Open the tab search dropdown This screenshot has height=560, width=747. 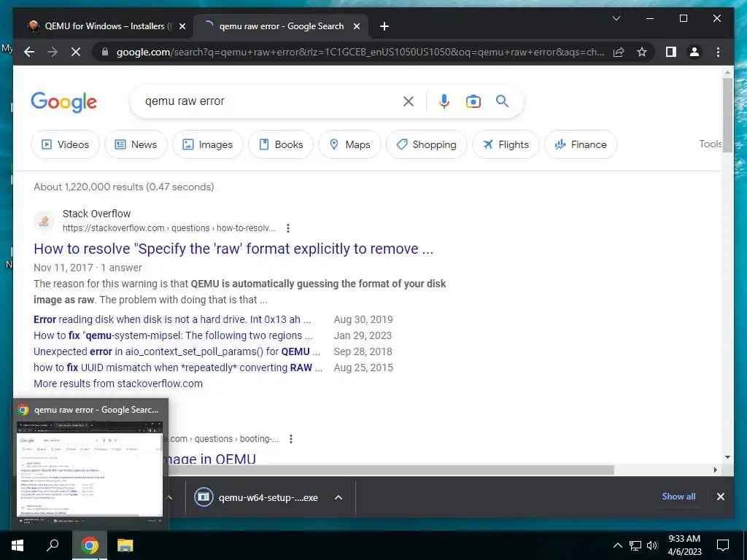click(x=616, y=18)
